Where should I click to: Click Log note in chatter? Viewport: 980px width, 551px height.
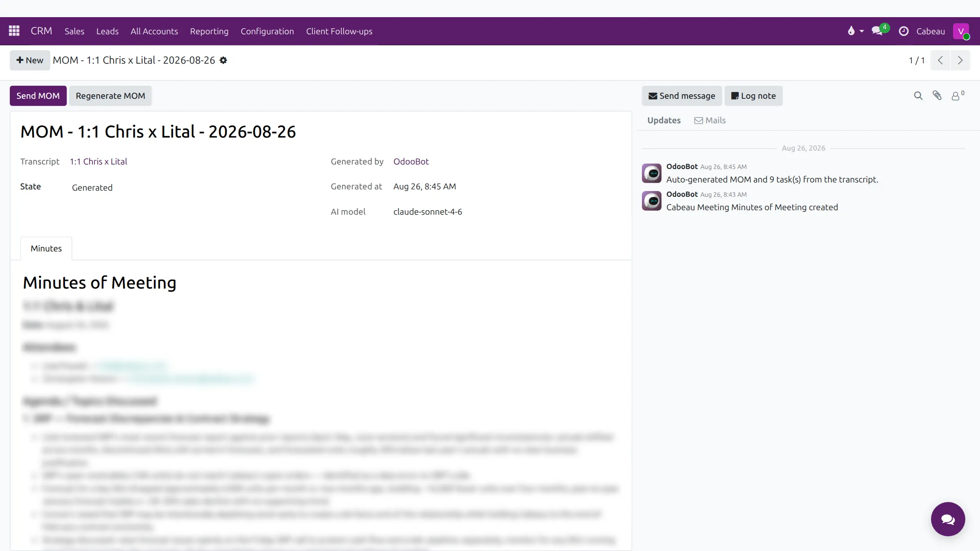pyautogui.click(x=753, y=96)
